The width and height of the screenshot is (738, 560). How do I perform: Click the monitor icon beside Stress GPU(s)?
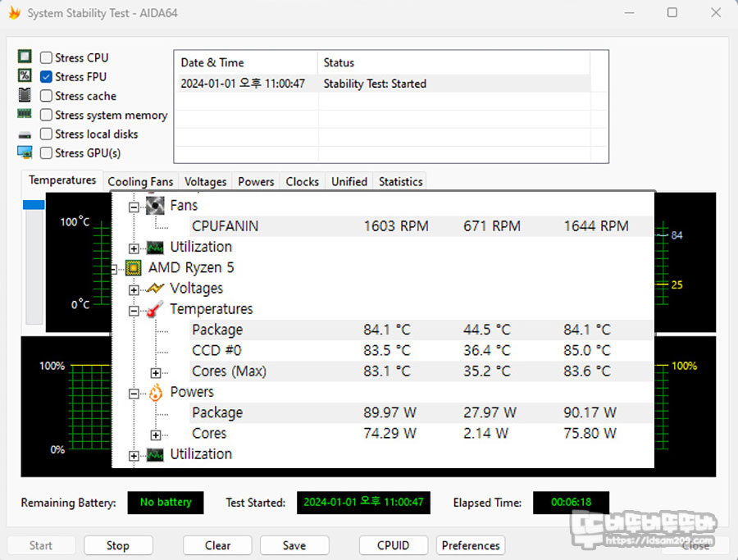(25, 153)
